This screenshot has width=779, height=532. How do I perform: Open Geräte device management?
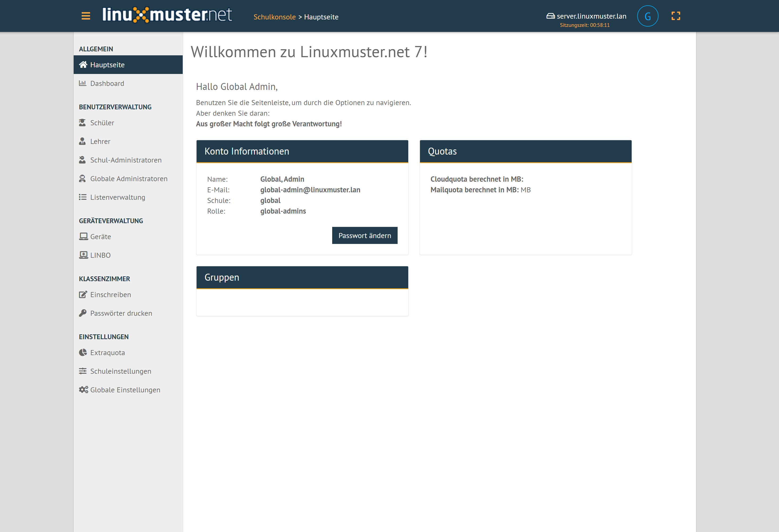click(x=128, y=236)
